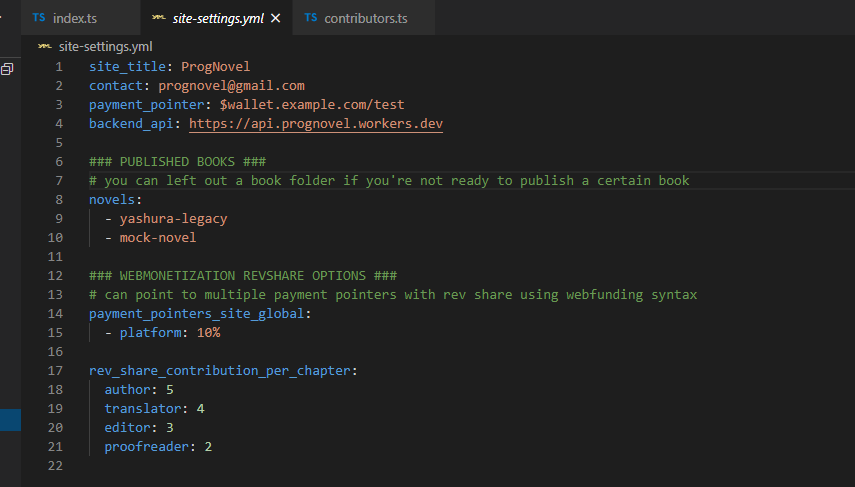The height and width of the screenshot is (487, 855).
Task: Switch to the index.ts tab
Action: coord(75,18)
